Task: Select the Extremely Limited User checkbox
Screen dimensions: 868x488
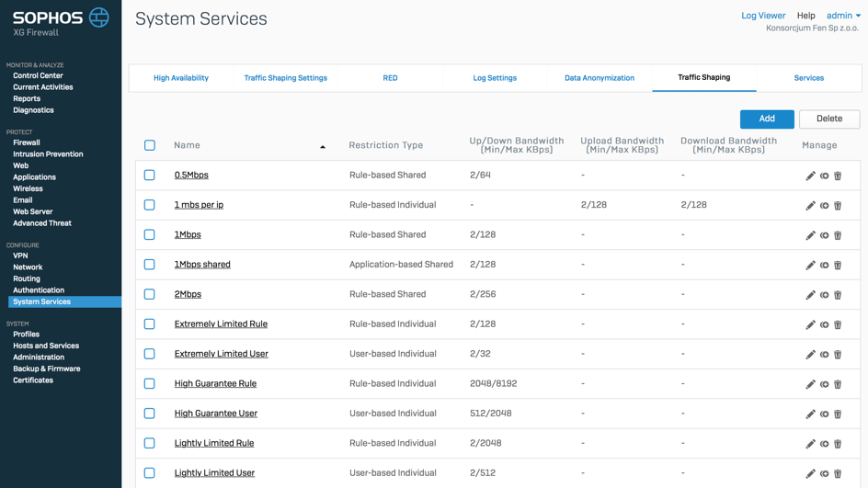Action: coord(150,354)
